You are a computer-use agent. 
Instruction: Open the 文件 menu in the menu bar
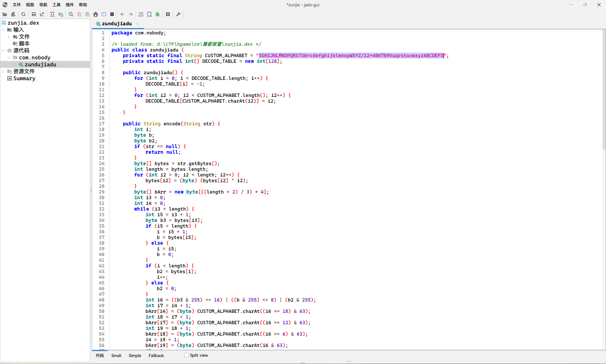pos(17,5)
